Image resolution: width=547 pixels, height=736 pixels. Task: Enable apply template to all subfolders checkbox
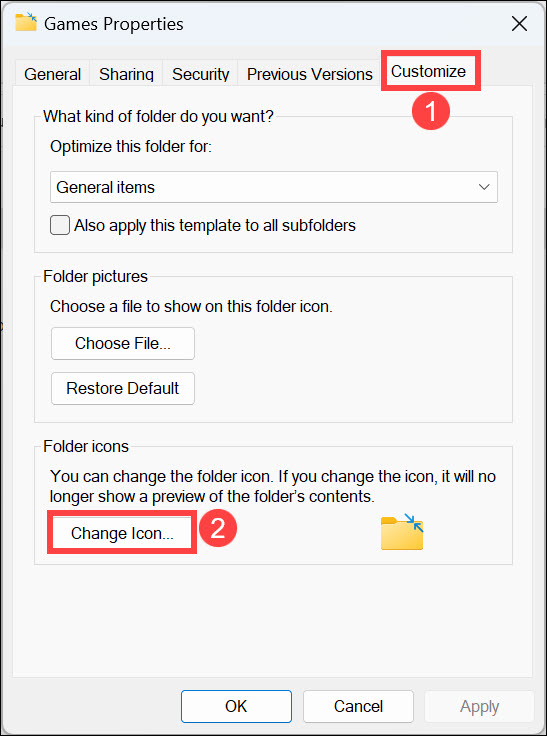point(60,225)
